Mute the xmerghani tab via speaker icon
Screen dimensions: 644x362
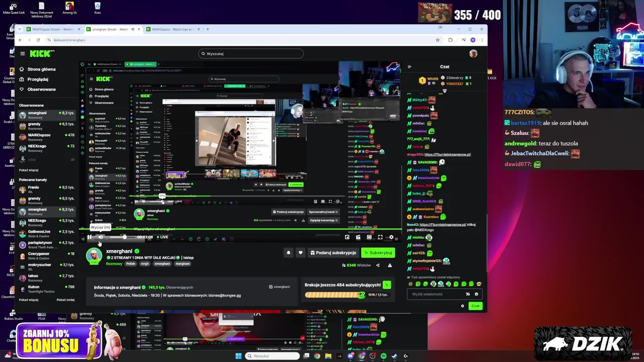(133, 29)
